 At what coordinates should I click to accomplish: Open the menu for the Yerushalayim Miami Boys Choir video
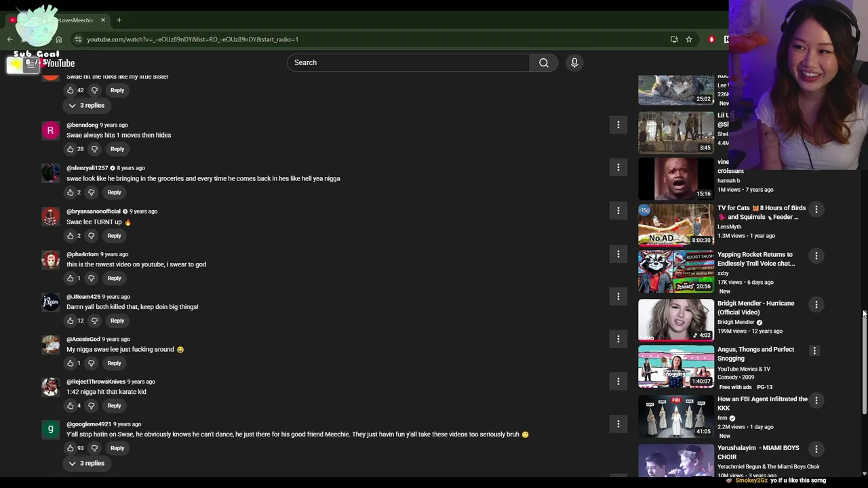816,449
